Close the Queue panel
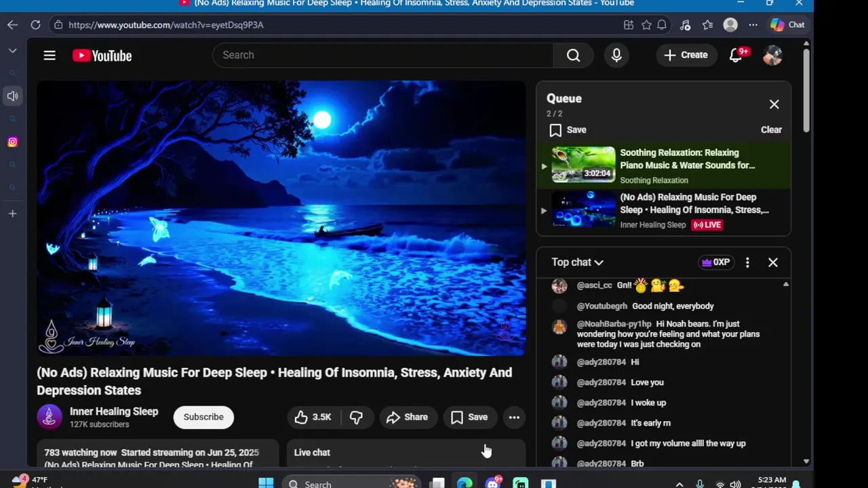 (x=774, y=104)
